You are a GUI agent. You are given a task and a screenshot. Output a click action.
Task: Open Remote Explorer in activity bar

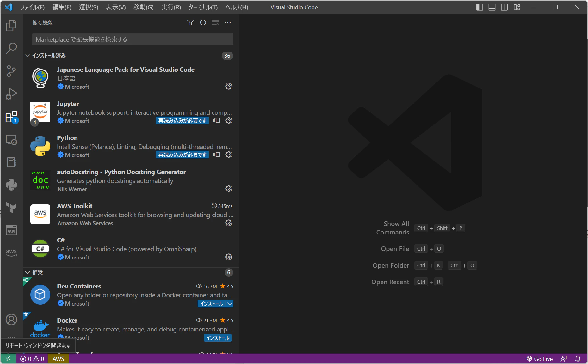11,140
